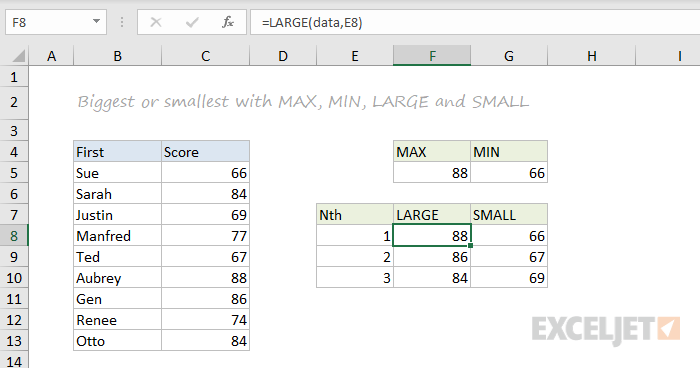Image resolution: width=700 pixels, height=368 pixels.
Task: Select row 13 header
Action: click(14, 341)
